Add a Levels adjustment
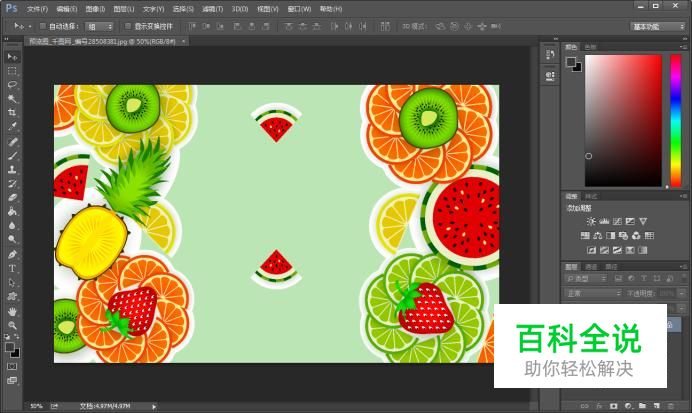 (x=604, y=222)
